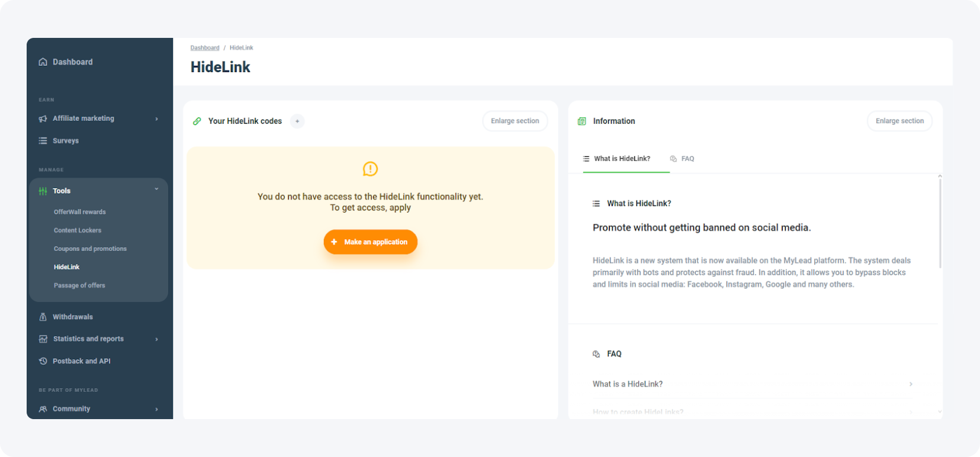Open Content Lockers under Tools
980x457 pixels.
[78, 230]
